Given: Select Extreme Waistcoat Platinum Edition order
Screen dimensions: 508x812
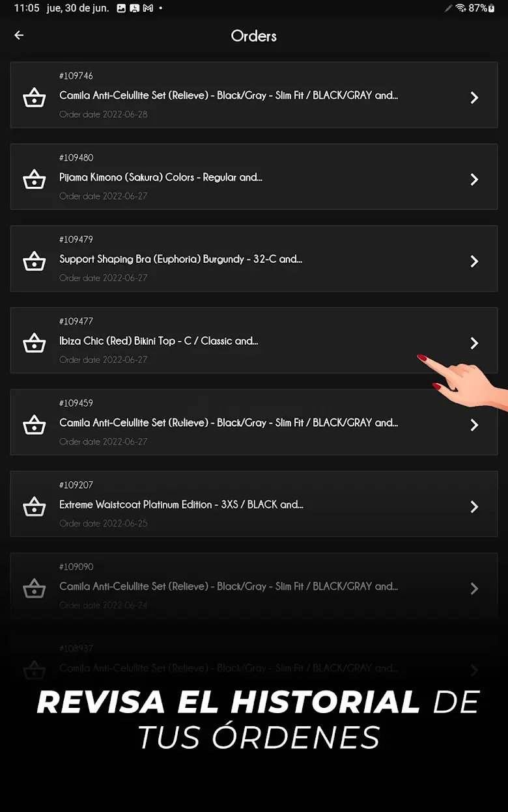Looking at the screenshot, I should [x=254, y=504].
